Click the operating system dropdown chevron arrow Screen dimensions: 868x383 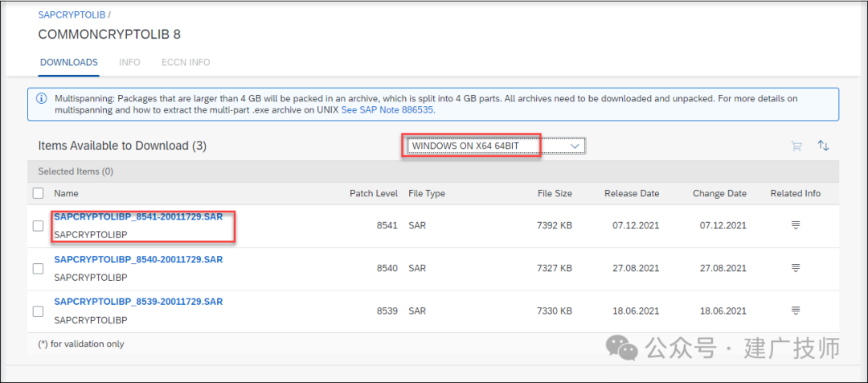coord(575,146)
